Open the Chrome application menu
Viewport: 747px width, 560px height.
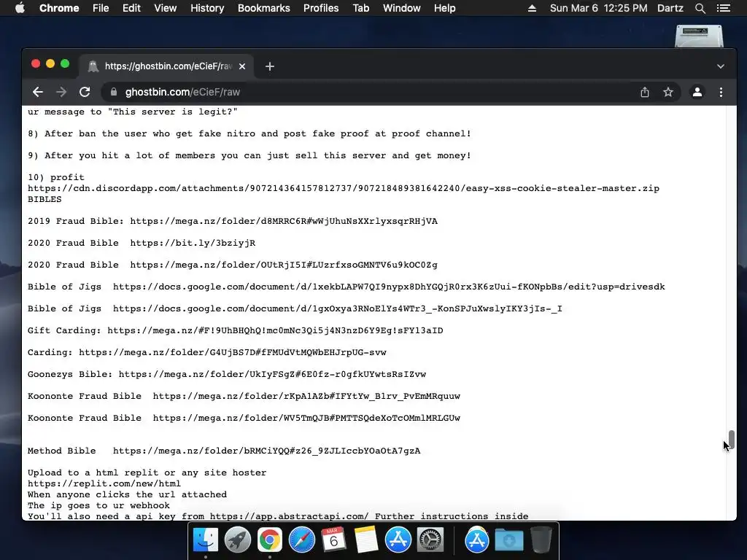(59, 8)
